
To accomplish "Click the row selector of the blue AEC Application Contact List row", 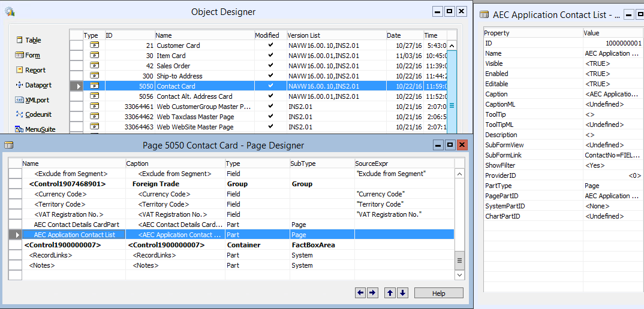I will pos(16,235).
